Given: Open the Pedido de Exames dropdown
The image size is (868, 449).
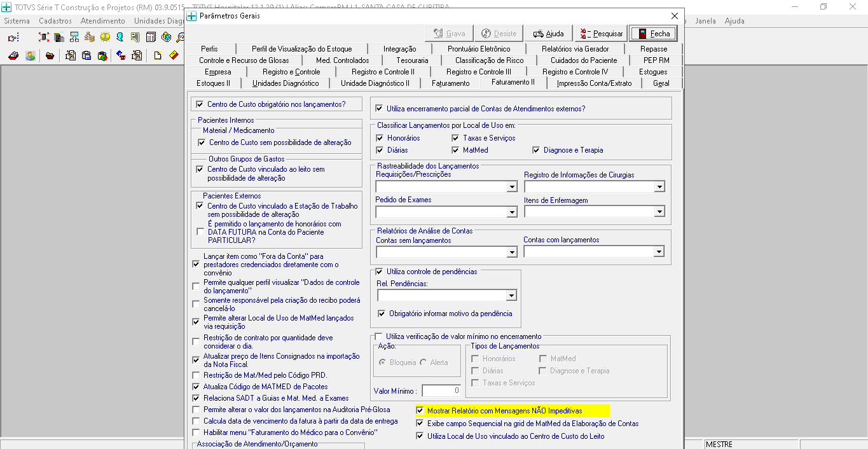Looking at the screenshot, I should [x=512, y=211].
